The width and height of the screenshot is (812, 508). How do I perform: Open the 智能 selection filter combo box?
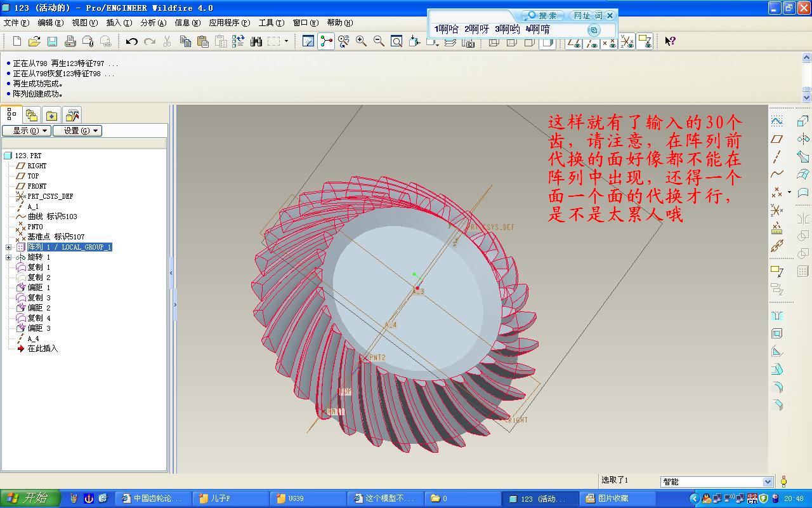click(x=716, y=482)
